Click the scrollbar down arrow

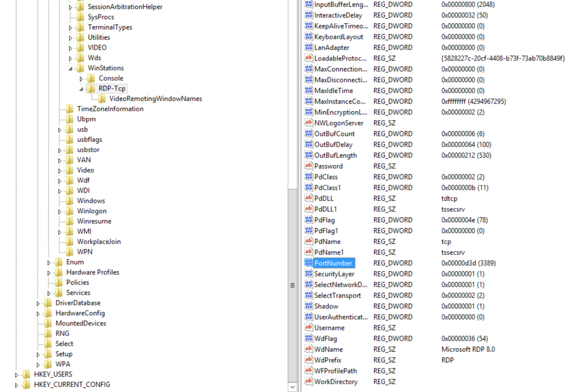click(x=293, y=387)
